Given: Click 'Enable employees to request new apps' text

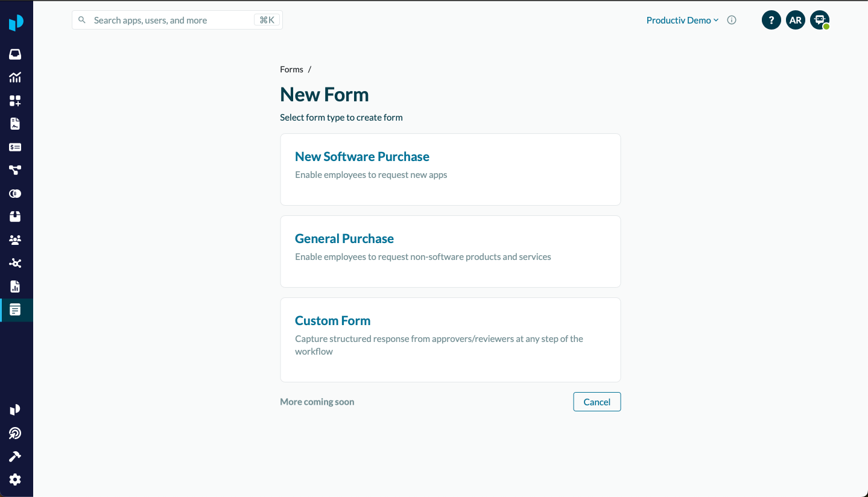Looking at the screenshot, I should 371,175.
